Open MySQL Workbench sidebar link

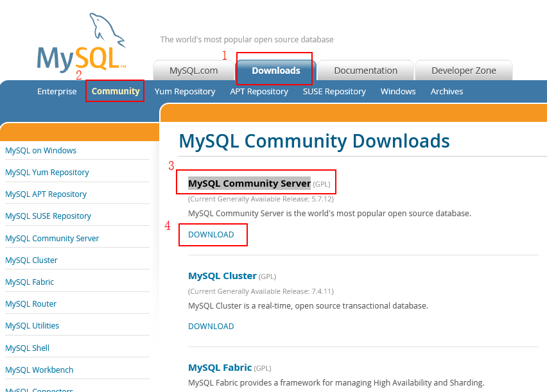39,370
